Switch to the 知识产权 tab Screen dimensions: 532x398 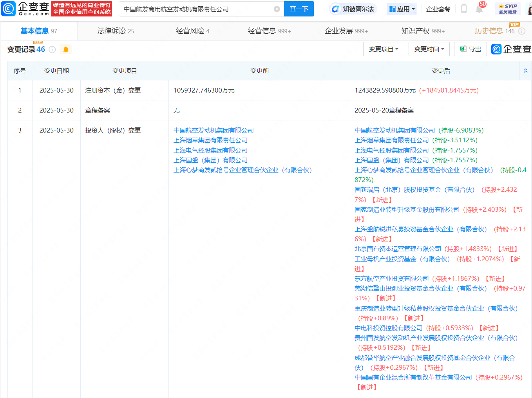[422, 31]
